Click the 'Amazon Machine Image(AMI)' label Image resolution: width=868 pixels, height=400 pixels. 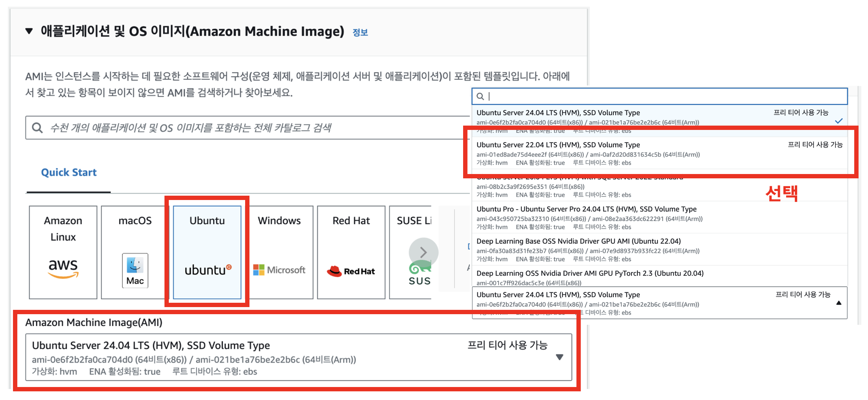click(94, 322)
